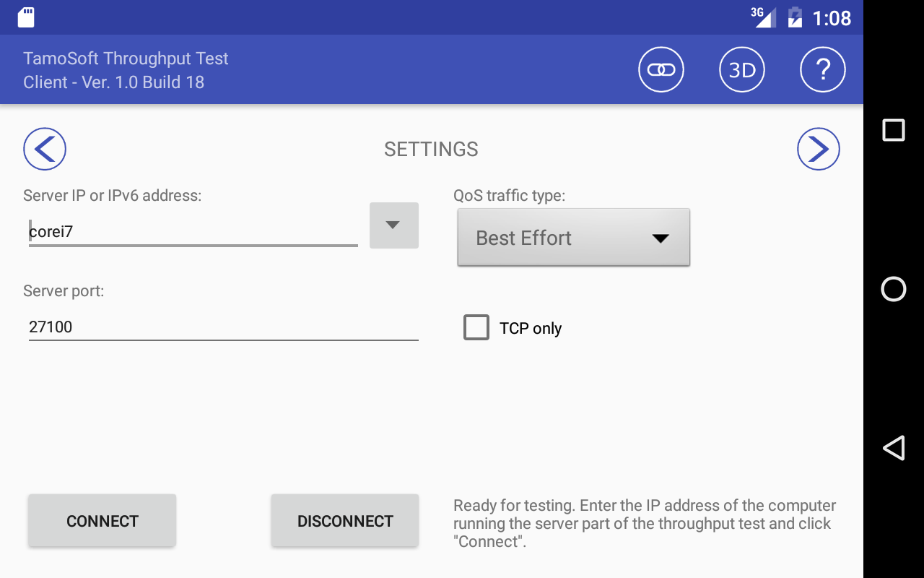Tap the 3G signal indicator
Viewport: 924px width, 578px height.
pyautogui.click(x=763, y=17)
